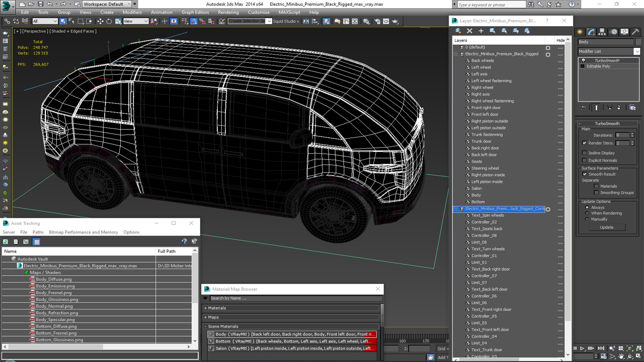Open the Modifiers menu
The image size is (644, 362).
click(x=132, y=12)
